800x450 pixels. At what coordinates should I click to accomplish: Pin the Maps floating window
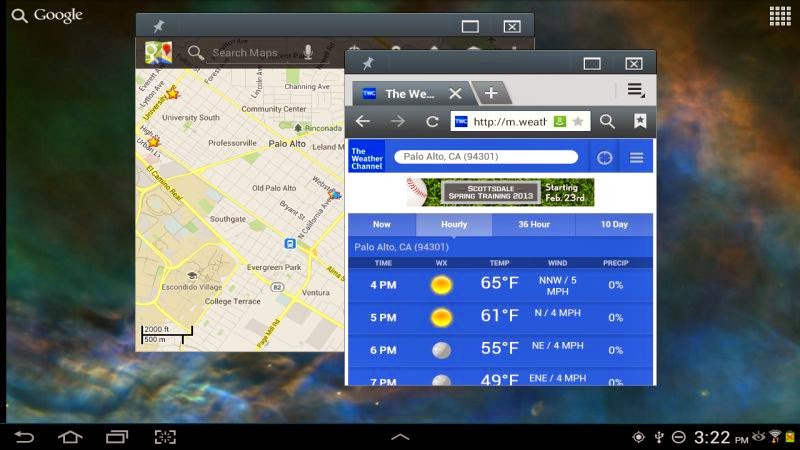pos(159,26)
